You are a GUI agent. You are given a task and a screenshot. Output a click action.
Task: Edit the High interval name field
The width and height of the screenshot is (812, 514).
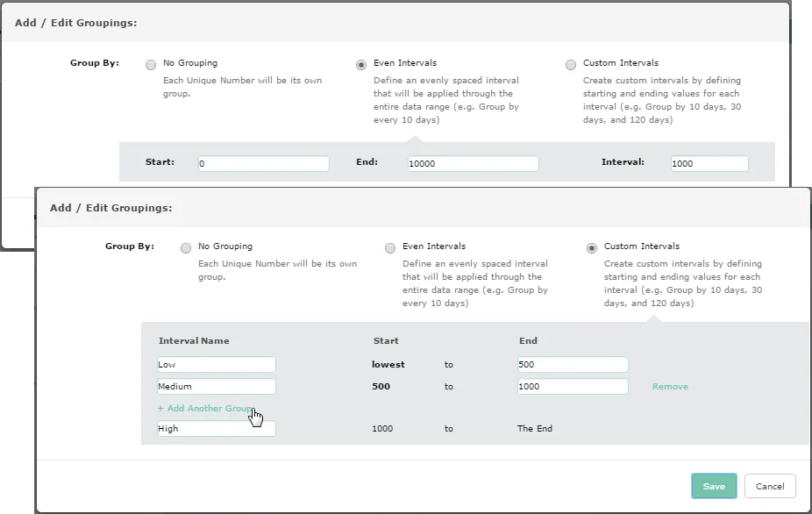click(217, 429)
